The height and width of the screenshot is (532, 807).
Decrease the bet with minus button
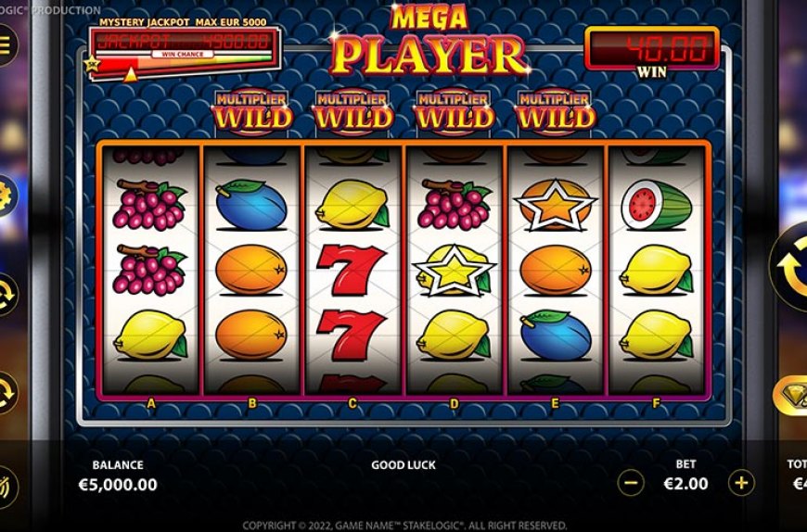(x=631, y=483)
